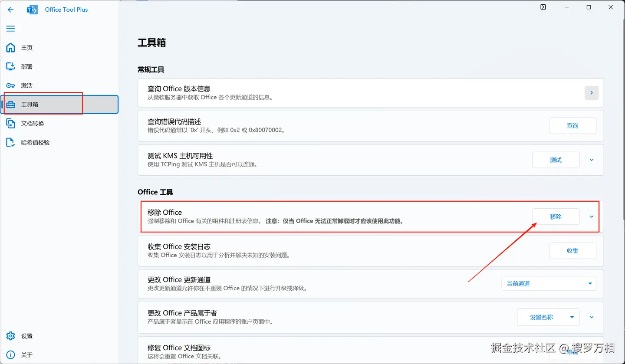Click the document conversion icon
Image resolution: width=625 pixels, height=364 pixels.
point(11,124)
